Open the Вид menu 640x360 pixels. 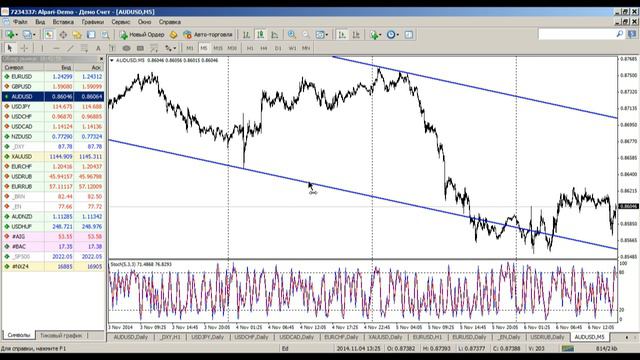click(40, 22)
